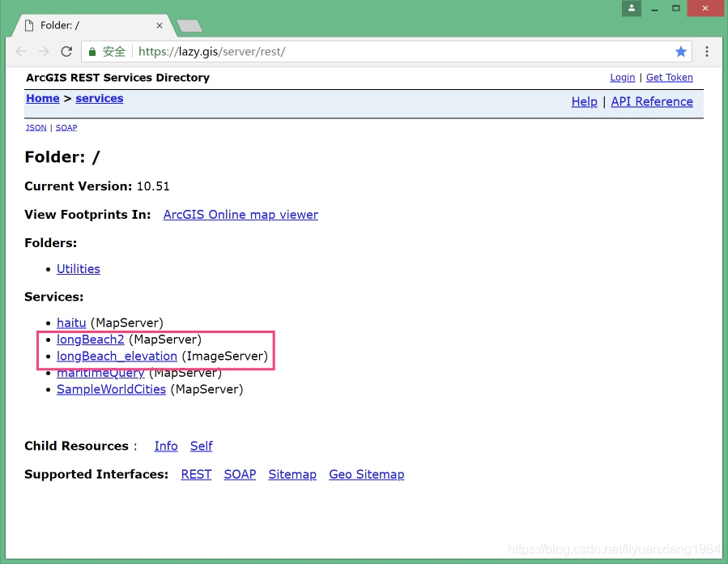Image resolution: width=728 pixels, height=564 pixels.
Task: View the JSON format link
Action: click(x=36, y=127)
